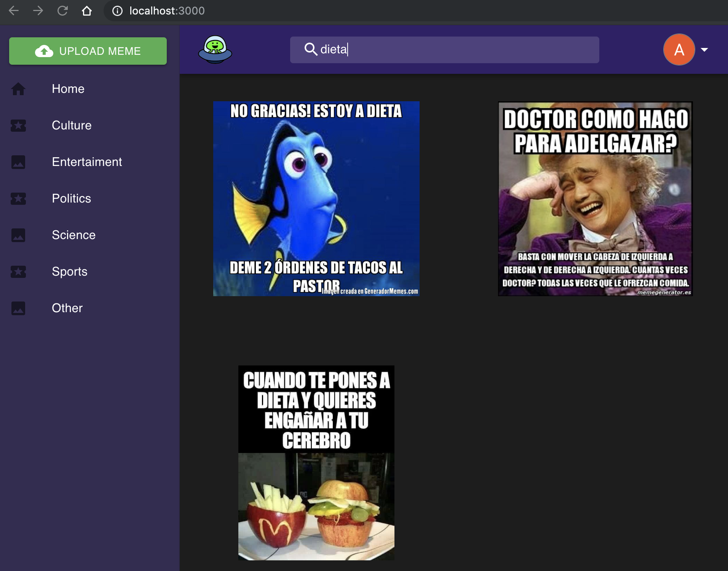Go to the Home section
728x571 pixels.
pyautogui.click(x=68, y=89)
